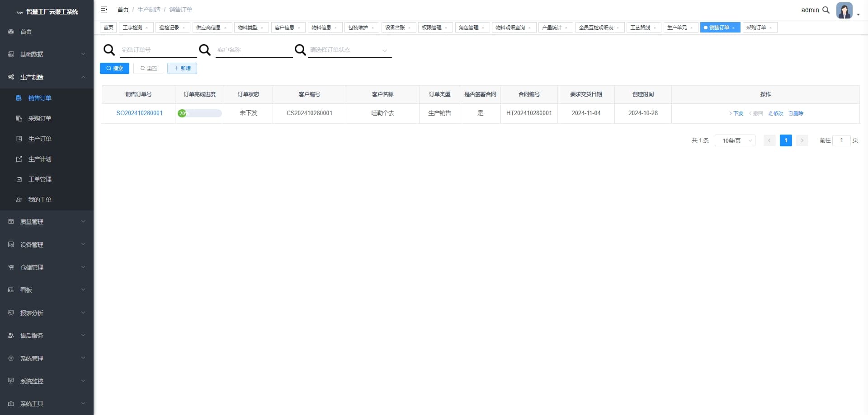Open 工单管理 in the sidebar submenu

click(47, 179)
